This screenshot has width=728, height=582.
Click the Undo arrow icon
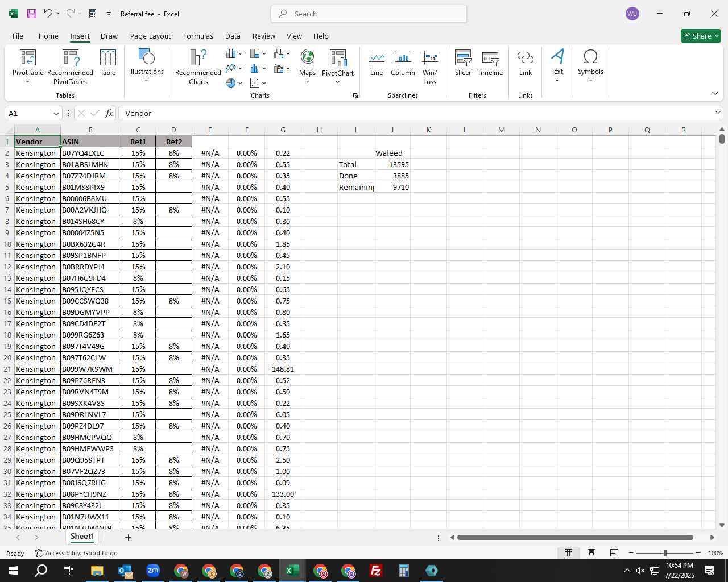click(48, 14)
